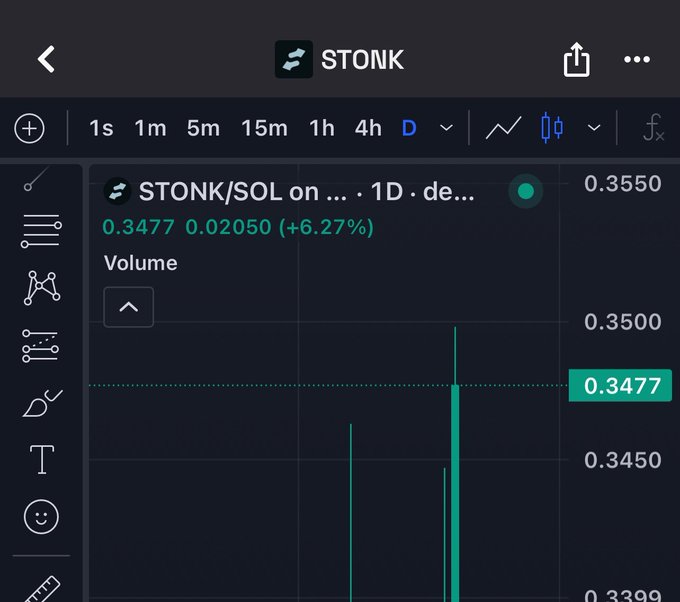Pick the forecasting/position measurement tool
The height and width of the screenshot is (602, 680).
tap(40, 346)
